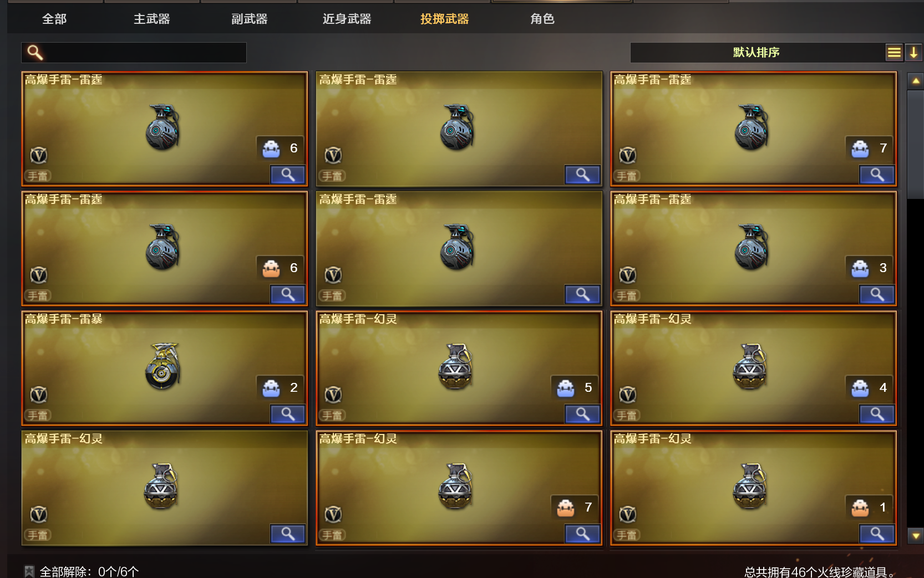Viewport: 924px width, 578px height.
Task: Click the vertical scrollbar thumb
Action: [x=915, y=144]
